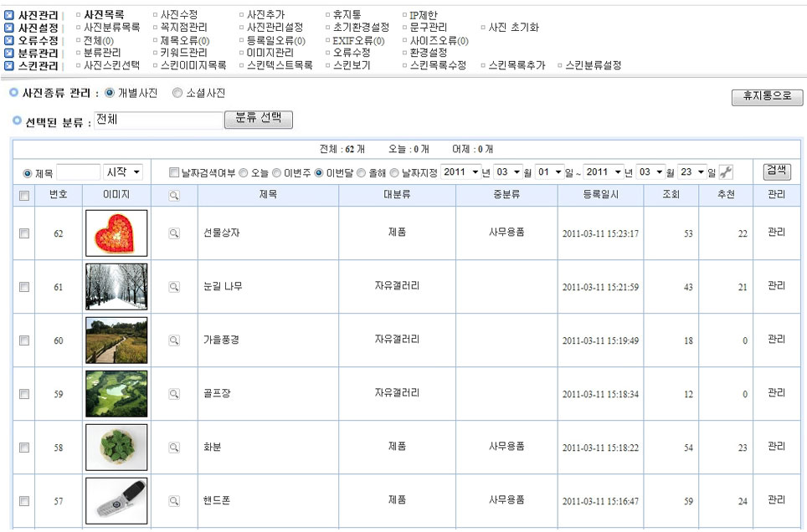This screenshot has height=532, width=807.
Task: Click the wrench icon beside date range
Action: pos(726,172)
